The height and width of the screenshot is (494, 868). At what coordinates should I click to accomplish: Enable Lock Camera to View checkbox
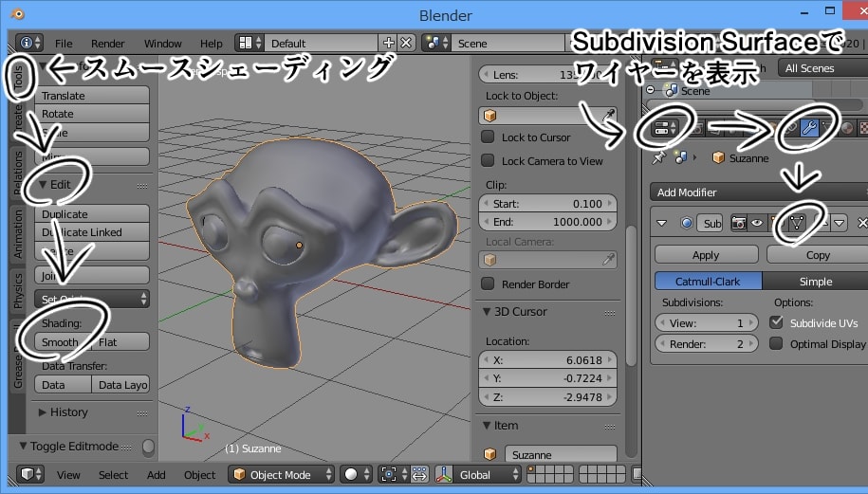(x=488, y=160)
